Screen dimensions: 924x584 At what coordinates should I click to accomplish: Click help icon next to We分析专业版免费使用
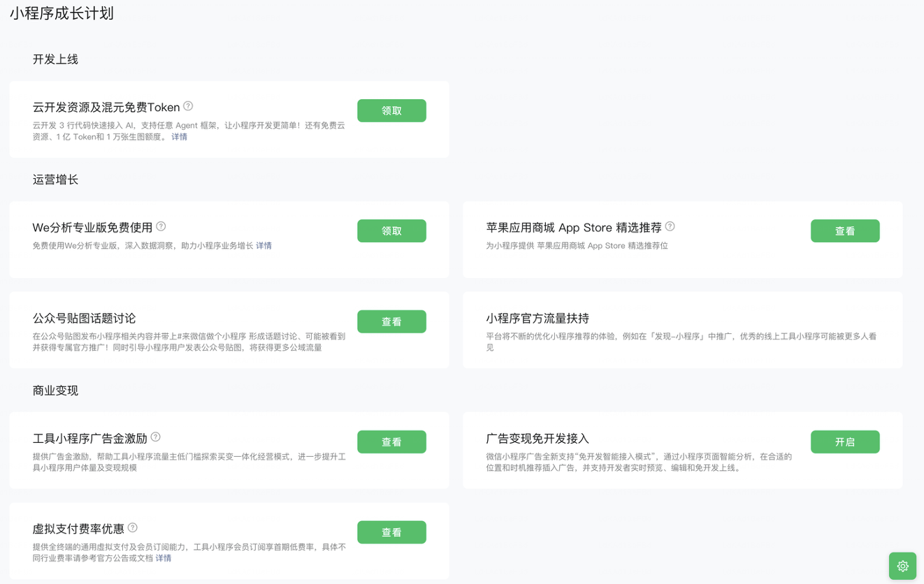[161, 227]
